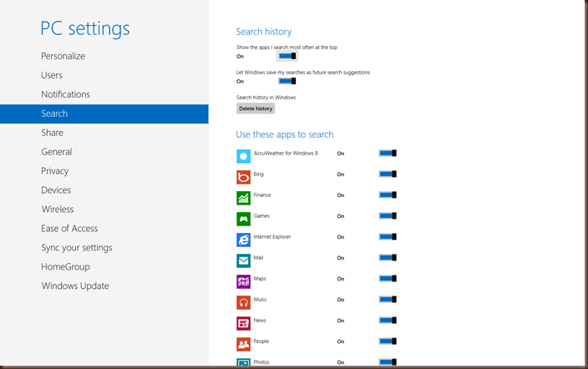
Task: Go to Devices settings
Action: [56, 190]
